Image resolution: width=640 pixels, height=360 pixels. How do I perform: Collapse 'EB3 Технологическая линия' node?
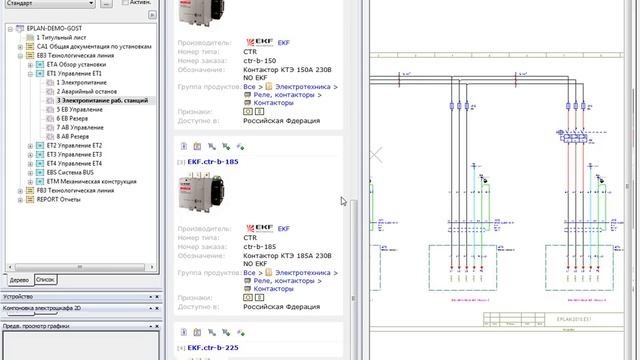click(x=20, y=56)
